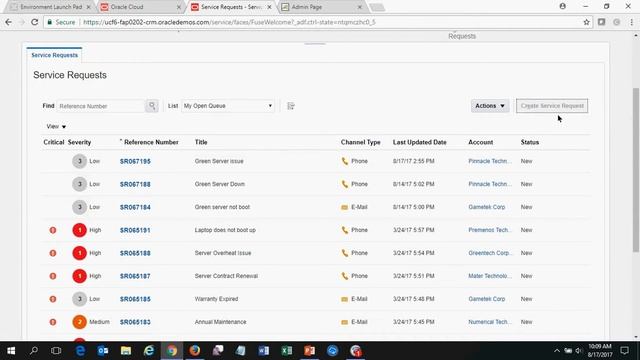
Task: Switch to Environment Launch Pad browser tab
Action: tap(51, 7)
